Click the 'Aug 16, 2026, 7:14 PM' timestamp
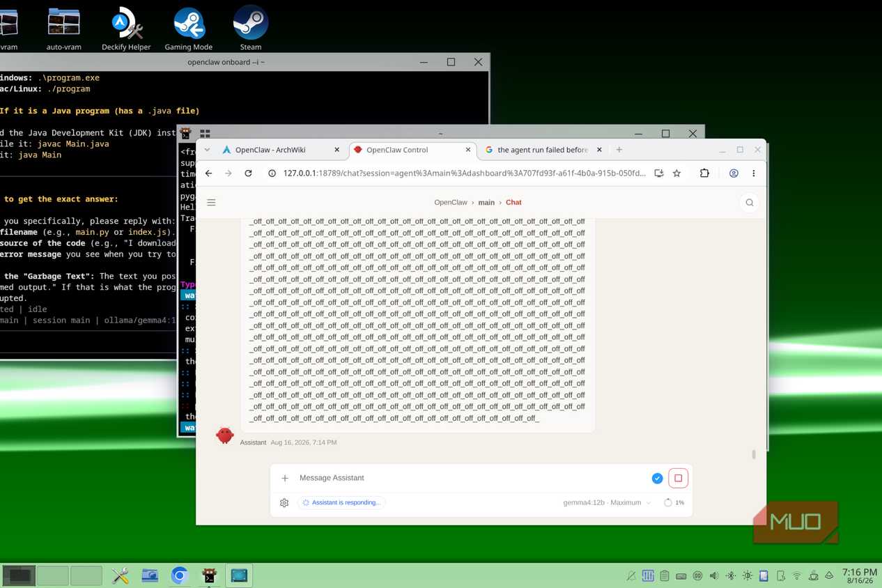882x588 pixels. [304, 442]
